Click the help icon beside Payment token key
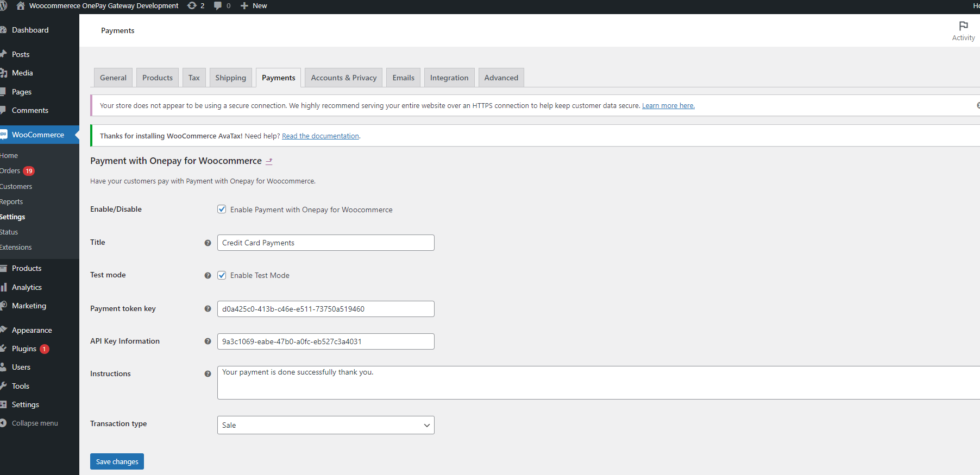980x475 pixels. 208,309
